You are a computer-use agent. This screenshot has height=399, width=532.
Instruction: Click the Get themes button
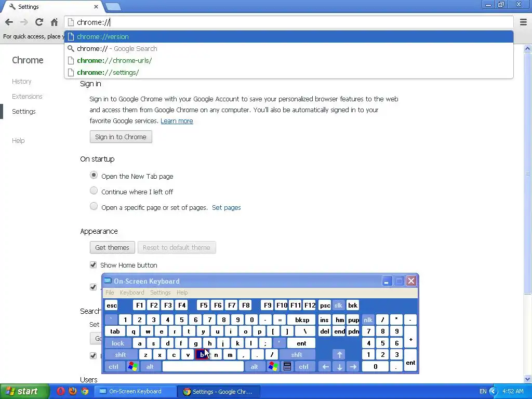pyautogui.click(x=112, y=247)
